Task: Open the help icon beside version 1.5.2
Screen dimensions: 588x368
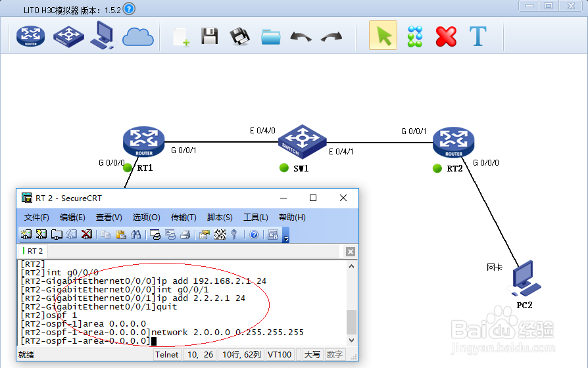Action: point(129,9)
